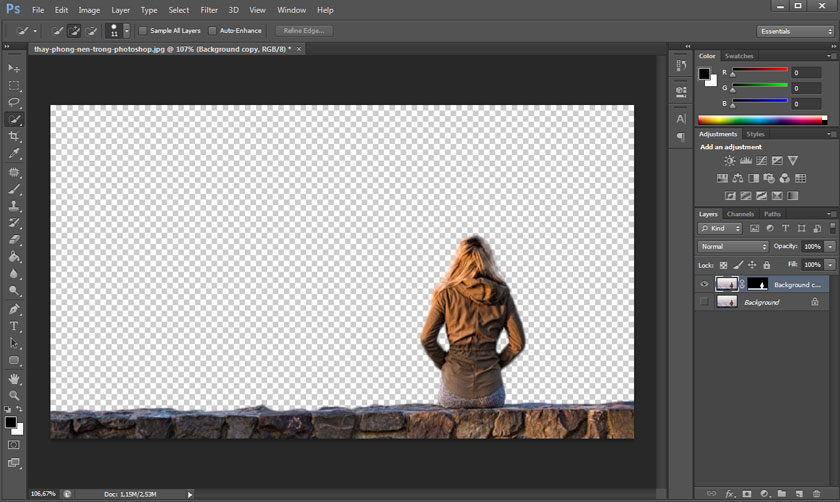Select the Dodge tool
The image size is (840, 502).
click(x=14, y=291)
